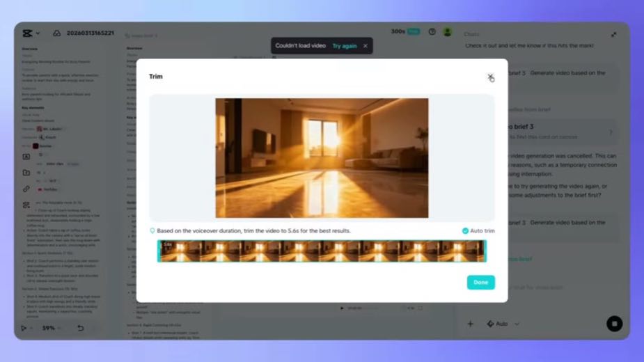Click the cloud save status icon
Viewport: 644px width, 362px height.
point(56,33)
